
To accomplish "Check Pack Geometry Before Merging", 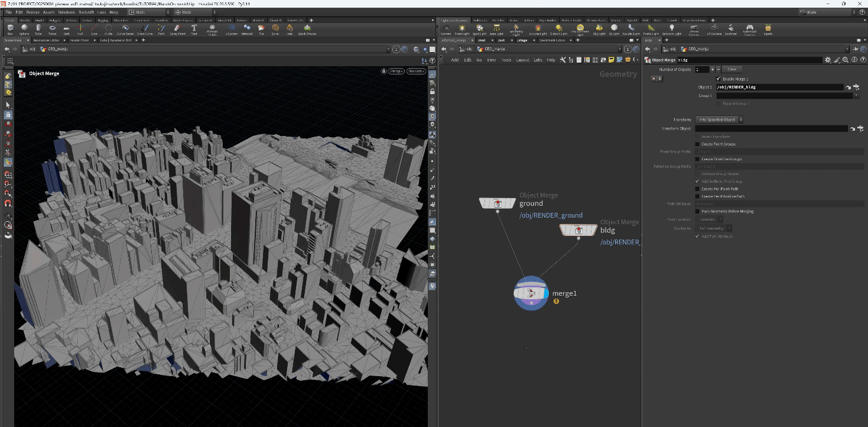I will [697, 211].
